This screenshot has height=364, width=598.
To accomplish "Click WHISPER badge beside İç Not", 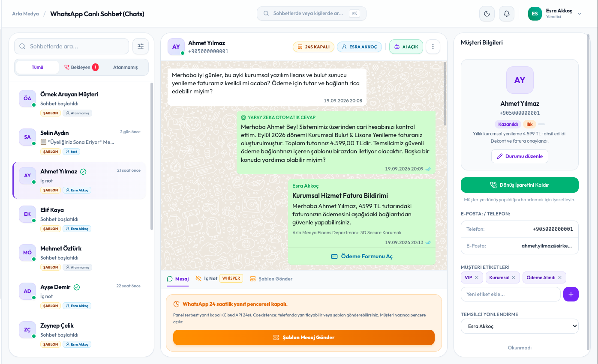I will (231, 278).
